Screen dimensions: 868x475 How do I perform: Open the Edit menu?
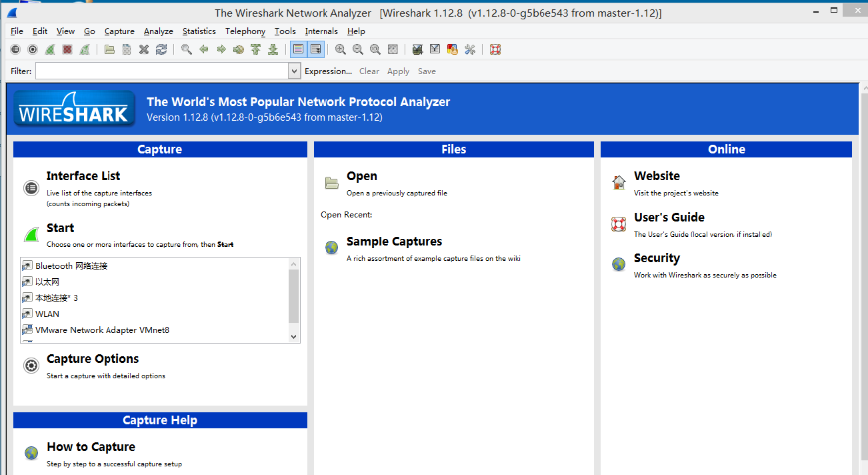(x=40, y=31)
